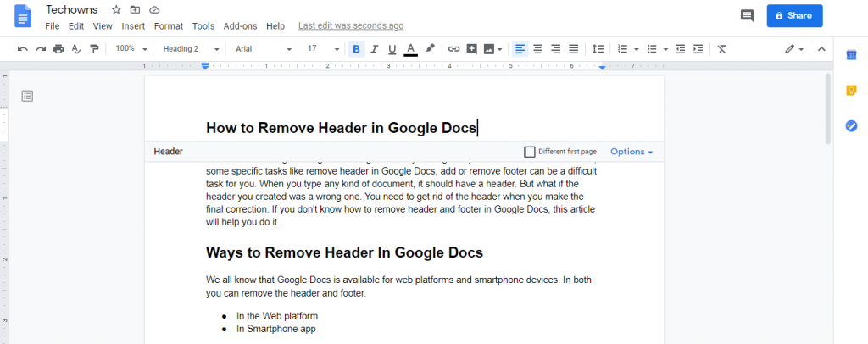This screenshot has height=344, width=868.
Task: Open the 100% zoom dropdown
Action: (x=131, y=49)
